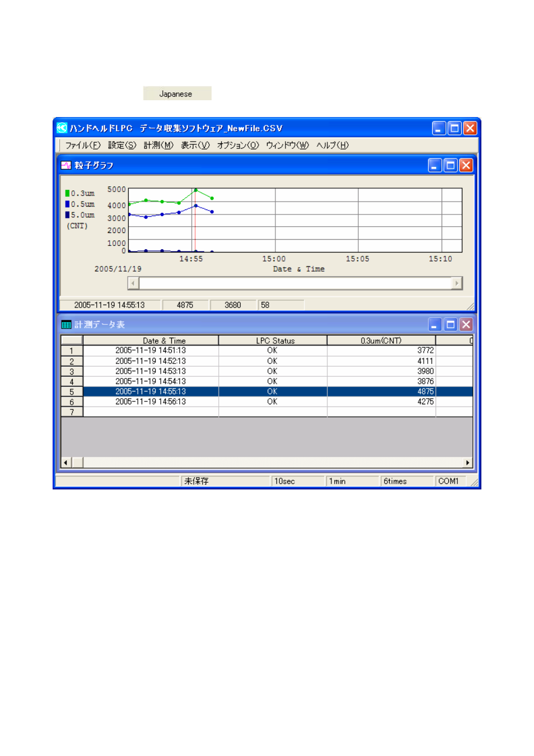
Task: Click the 粒子グラフ window graph icon
Action: point(66,165)
